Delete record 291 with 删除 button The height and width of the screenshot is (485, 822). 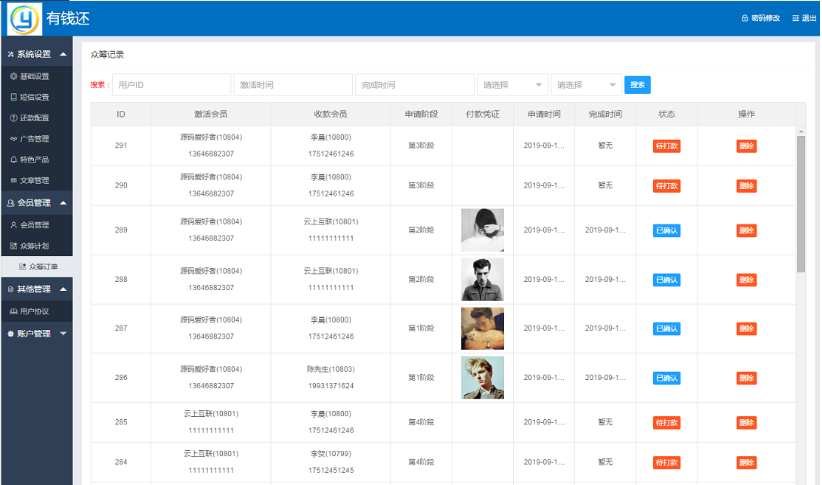tap(747, 146)
